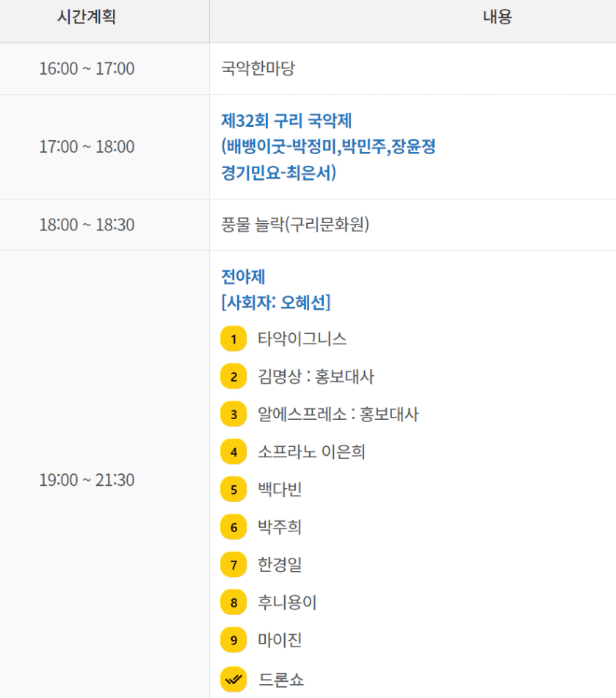This screenshot has height=698, width=616.
Task: Click the double-checkmark icon beside 드론쇼
Action: [x=233, y=678]
